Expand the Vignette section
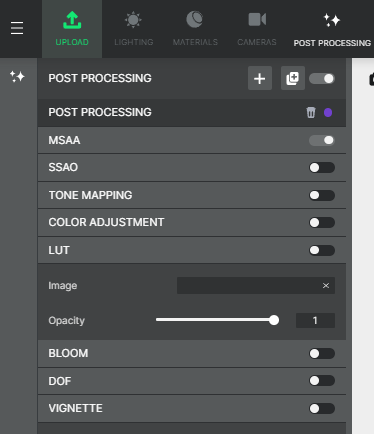Viewport: 374px width, 434px height. pos(192,408)
